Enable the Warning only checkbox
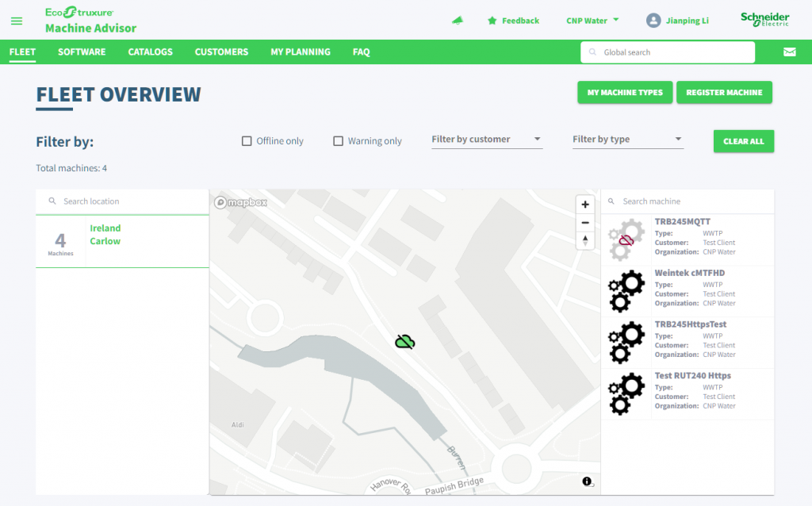The height and width of the screenshot is (506, 812). tap(338, 141)
